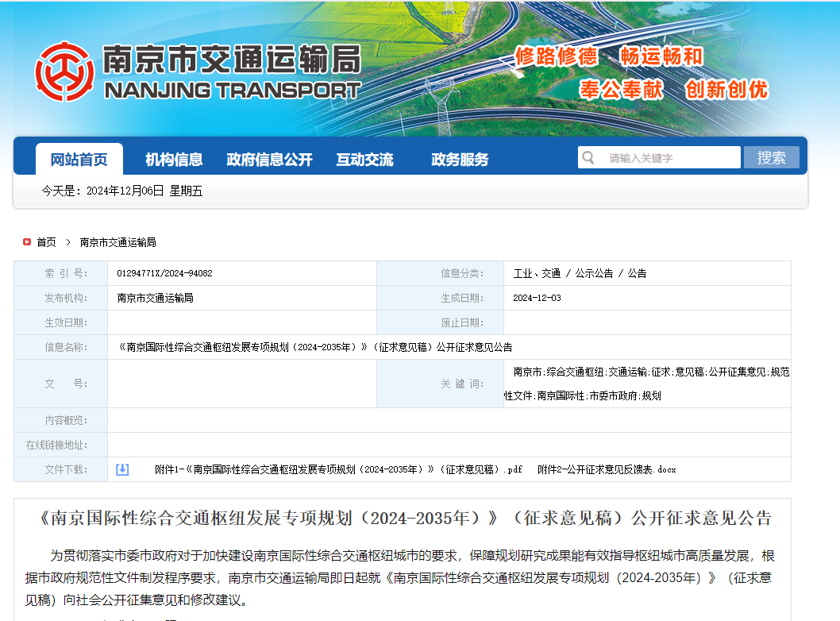Viewport: 840px width, 621px height.
Task: Download 附件2 feedback form docx
Action: coord(607,469)
